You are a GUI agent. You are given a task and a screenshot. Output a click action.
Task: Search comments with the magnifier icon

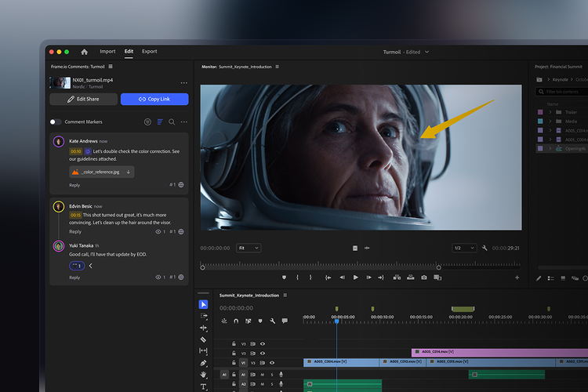click(x=172, y=122)
